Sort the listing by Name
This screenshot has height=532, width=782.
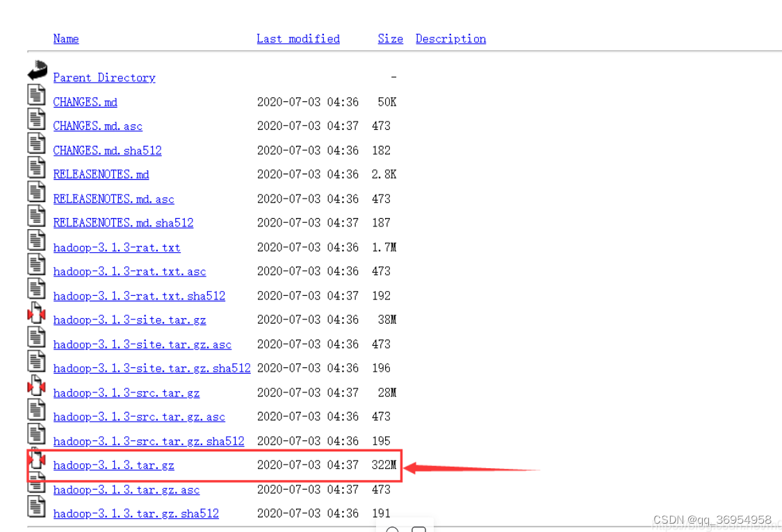coord(66,38)
